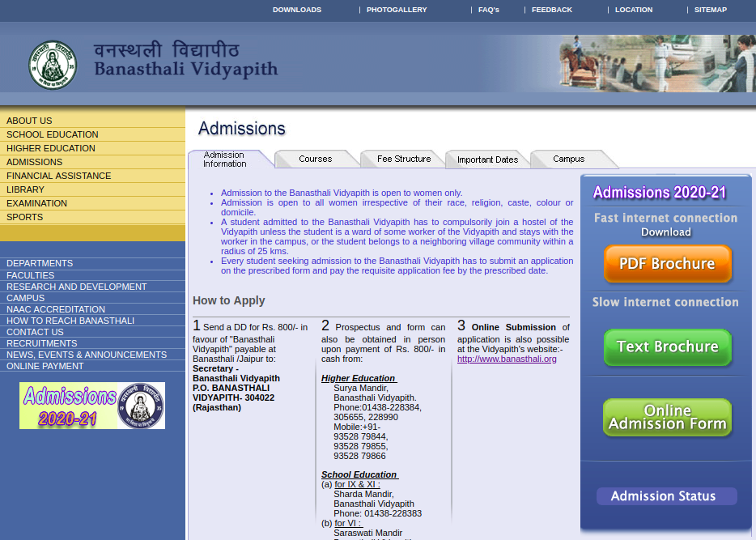Click the 'Slow internet connection' label
The image size is (756, 540).
click(665, 302)
